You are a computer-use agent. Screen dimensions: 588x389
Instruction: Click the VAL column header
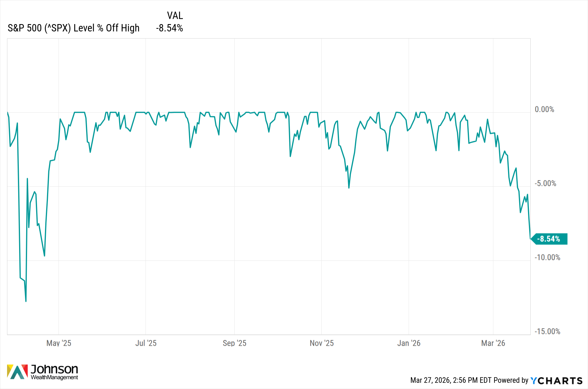point(175,16)
